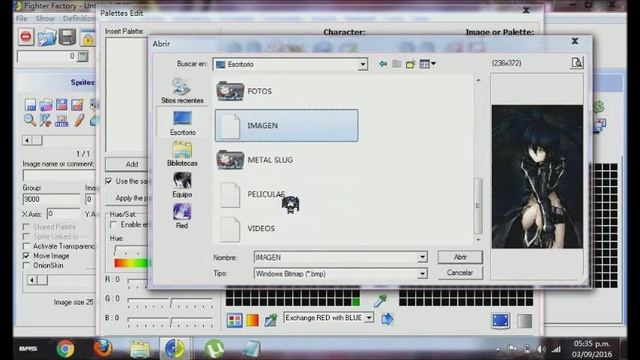Open Equipo in the places sidebar
The height and width of the screenshot is (360, 640).
click(x=182, y=185)
